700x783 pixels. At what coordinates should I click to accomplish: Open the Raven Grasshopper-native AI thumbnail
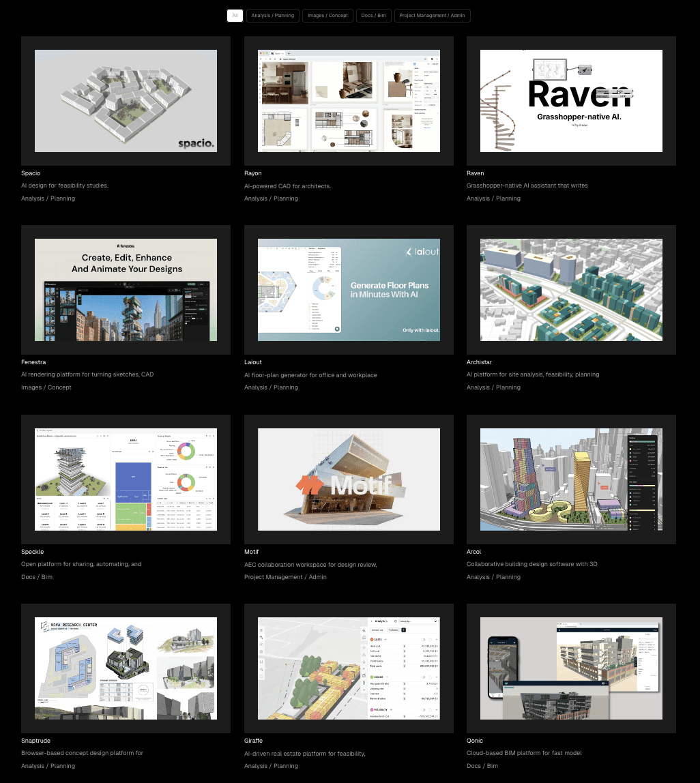coord(571,101)
